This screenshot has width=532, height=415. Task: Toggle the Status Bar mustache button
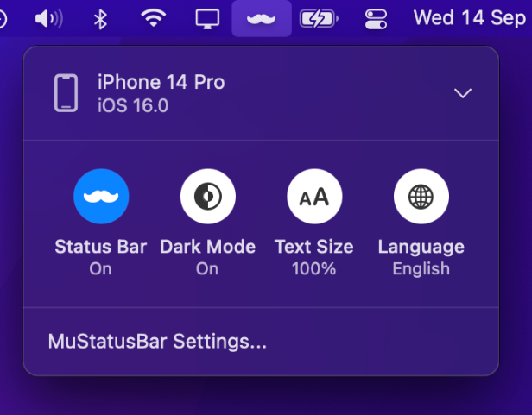click(x=101, y=197)
